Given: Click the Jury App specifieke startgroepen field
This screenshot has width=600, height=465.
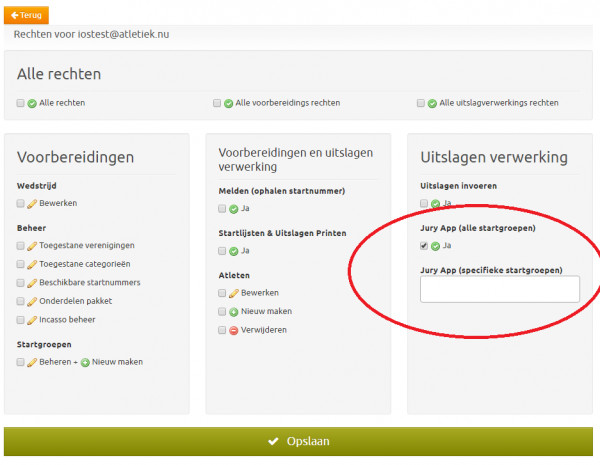Looking at the screenshot, I should click(x=499, y=289).
